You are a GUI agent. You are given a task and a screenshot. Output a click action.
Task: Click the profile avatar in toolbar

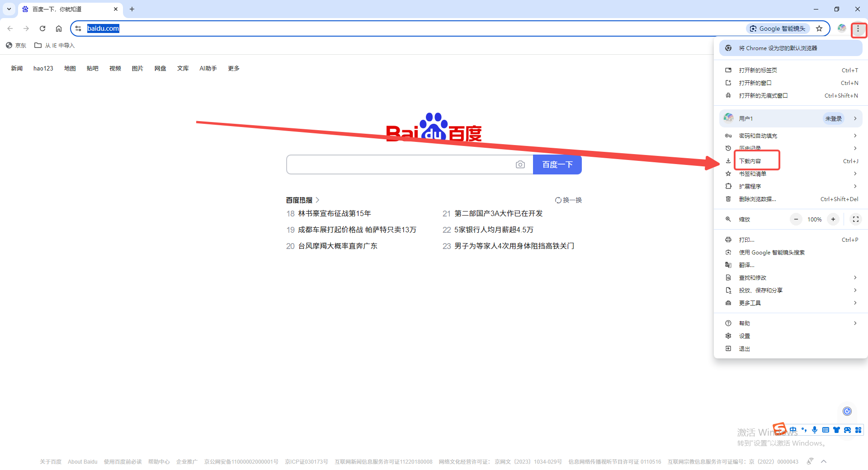842,28
